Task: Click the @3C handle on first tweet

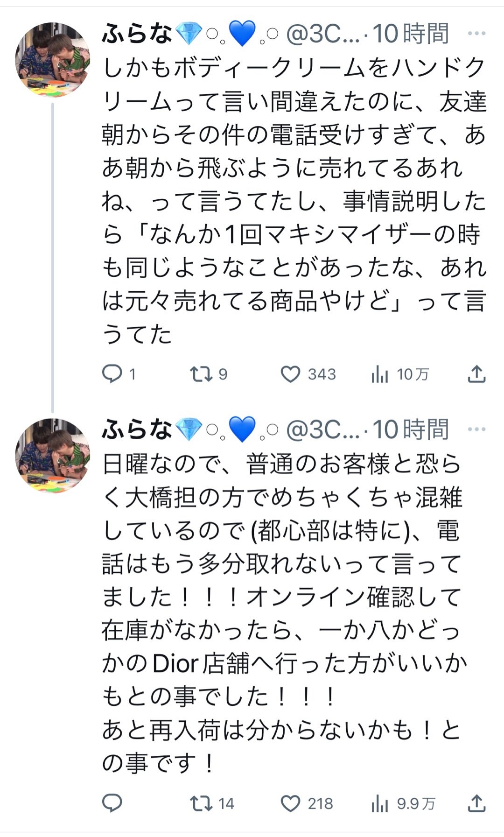Action: pos(322,34)
